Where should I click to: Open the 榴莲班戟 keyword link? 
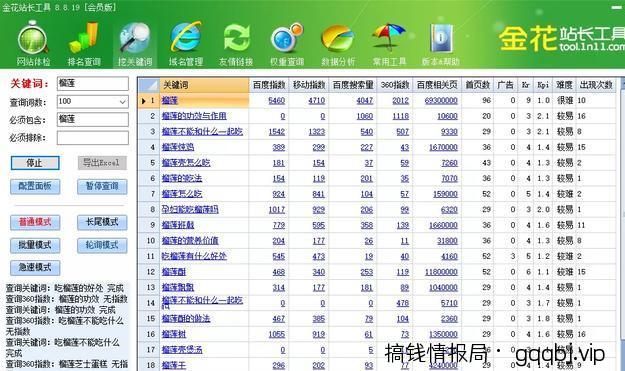tap(178, 225)
